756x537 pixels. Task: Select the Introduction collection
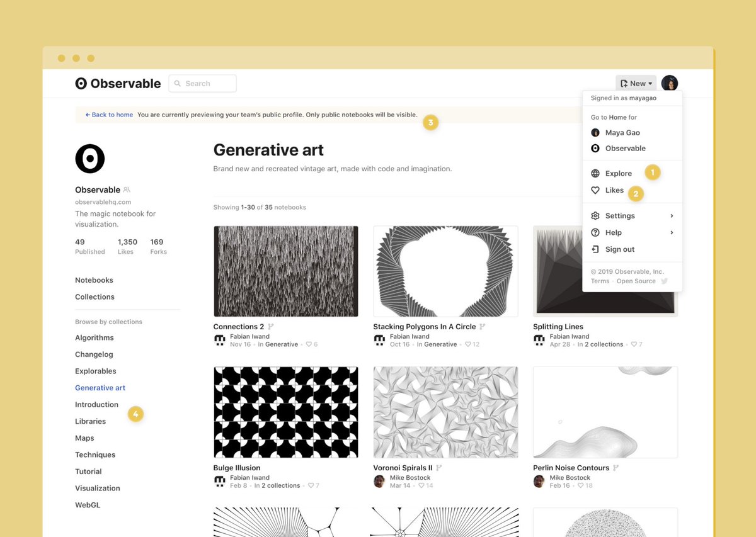(96, 405)
